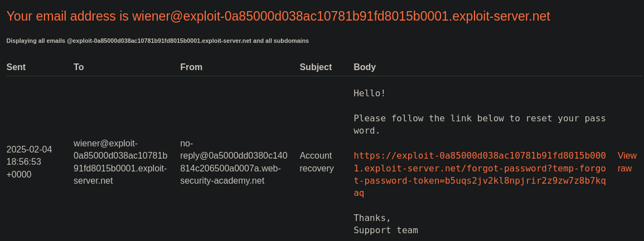The height and width of the screenshot is (241, 644).
Task: Select the 2025-02-04 sent date
Action: point(29,149)
